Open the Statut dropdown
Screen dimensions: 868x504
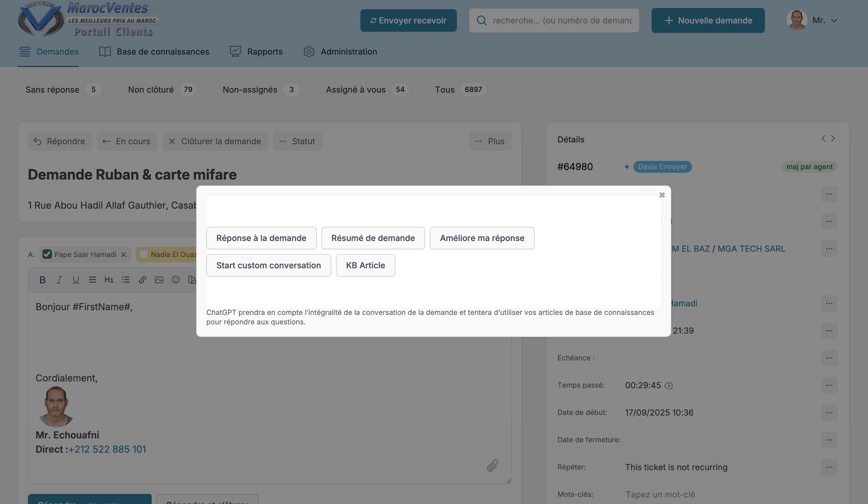tap(297, 141)
